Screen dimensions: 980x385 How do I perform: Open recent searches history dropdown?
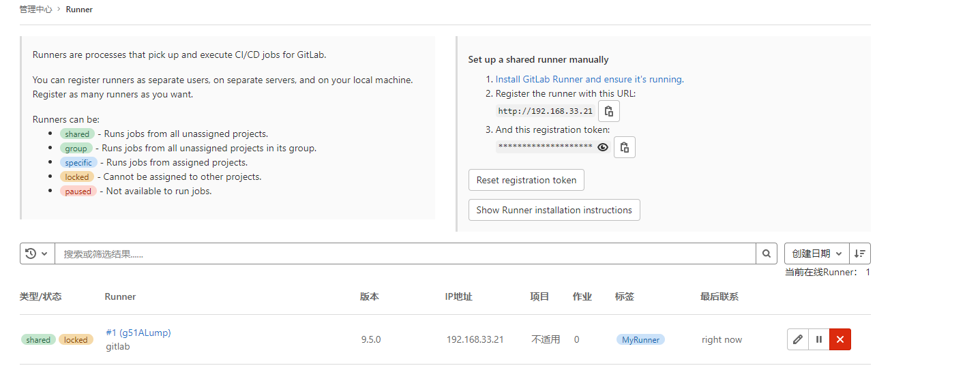tap(37, 253)
